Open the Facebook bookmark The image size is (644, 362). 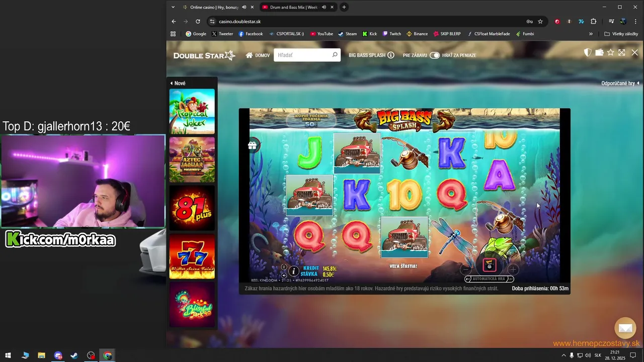click(x=251, y=34)
